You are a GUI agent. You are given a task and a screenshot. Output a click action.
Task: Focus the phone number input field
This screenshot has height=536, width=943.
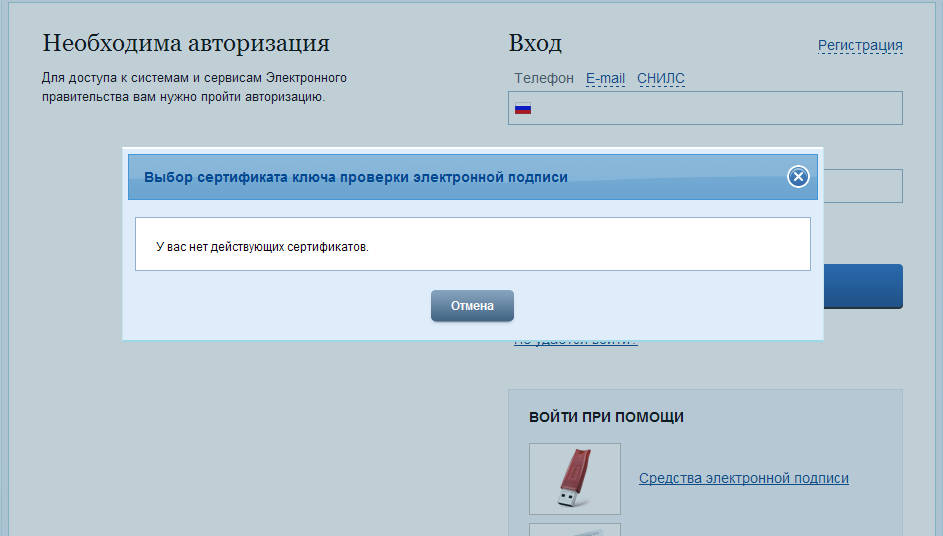point(715,108)
